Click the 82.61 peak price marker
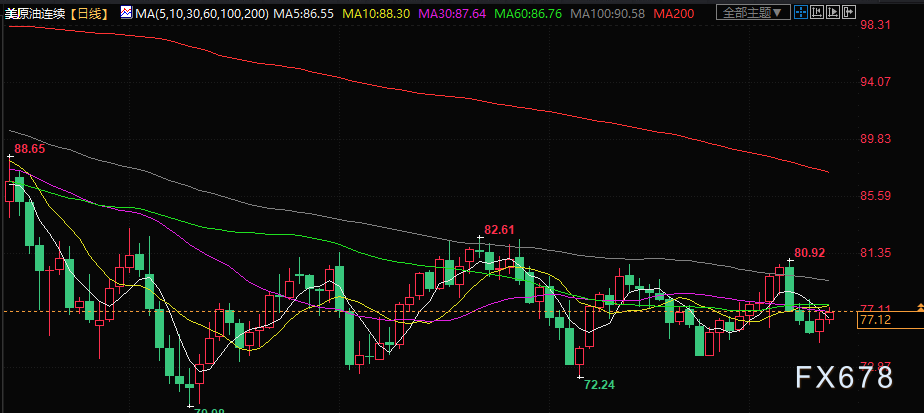Image resolution: width=924 pixels, height=413 pixels. pyautogui.click(x=500, y=230)
